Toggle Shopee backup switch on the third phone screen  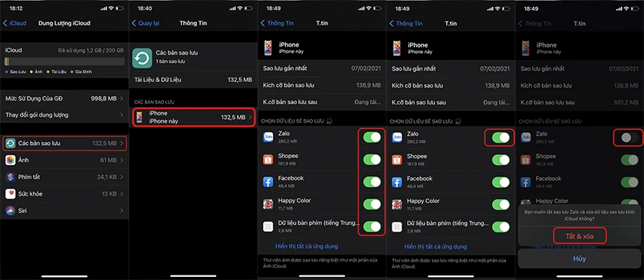pyautogui.click(x=372, y=160)
